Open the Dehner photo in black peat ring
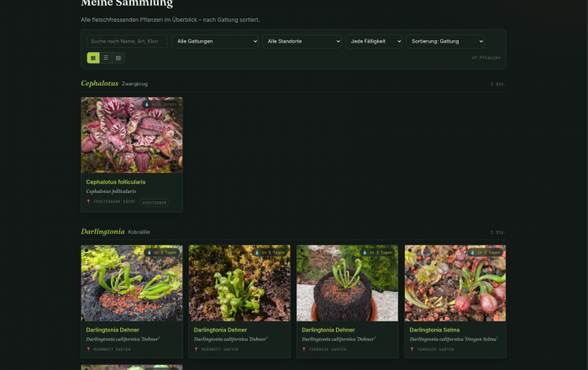The width and height of the screenshot is (588, 370). tap(132, 283)
